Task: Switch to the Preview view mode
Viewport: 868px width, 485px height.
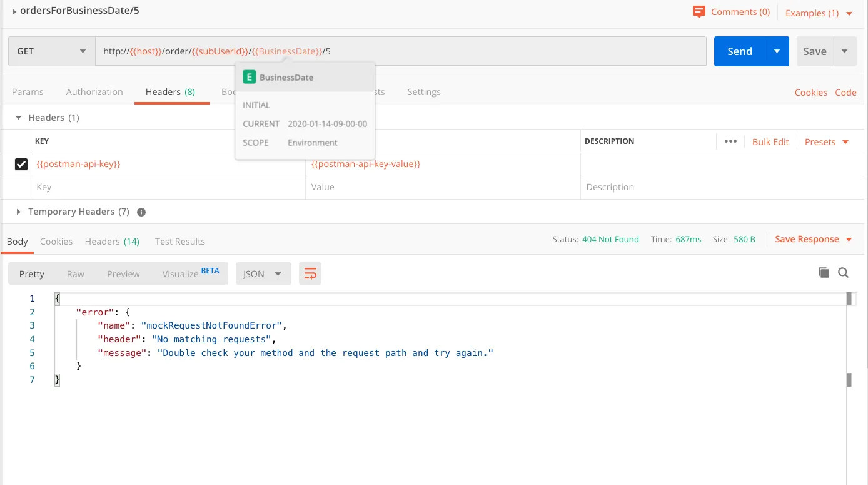Action: pos(123,274)
